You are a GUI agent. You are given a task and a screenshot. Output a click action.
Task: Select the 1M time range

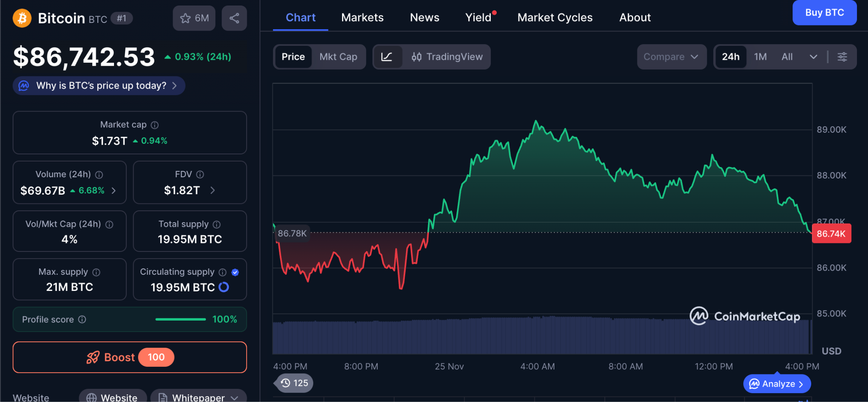click(x=760, y=57)
